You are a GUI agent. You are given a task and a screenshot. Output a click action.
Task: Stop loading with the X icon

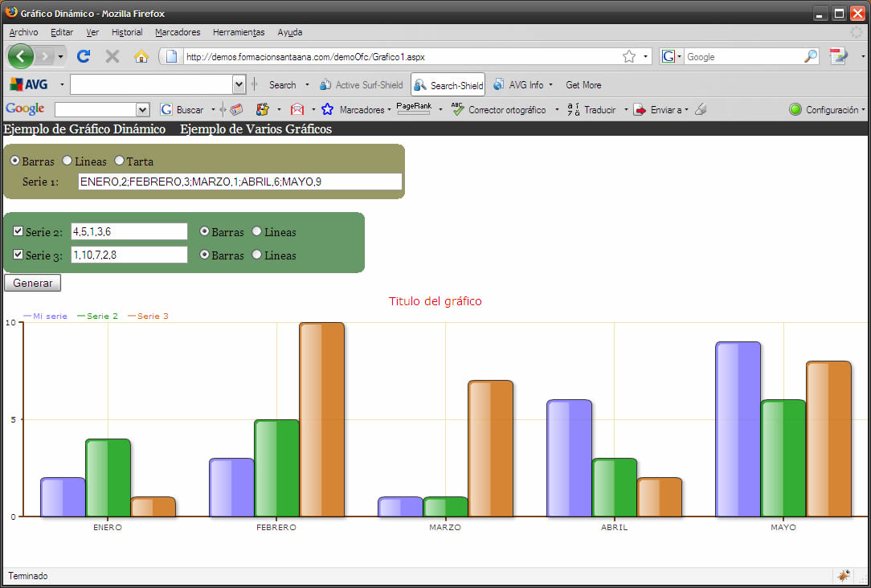(112, 56)
